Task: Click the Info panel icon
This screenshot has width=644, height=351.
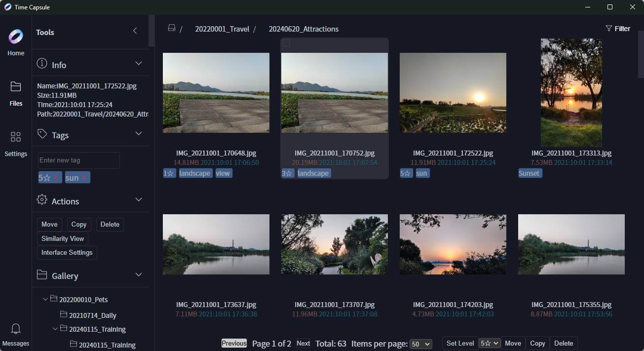Action: tap(43, 63)
